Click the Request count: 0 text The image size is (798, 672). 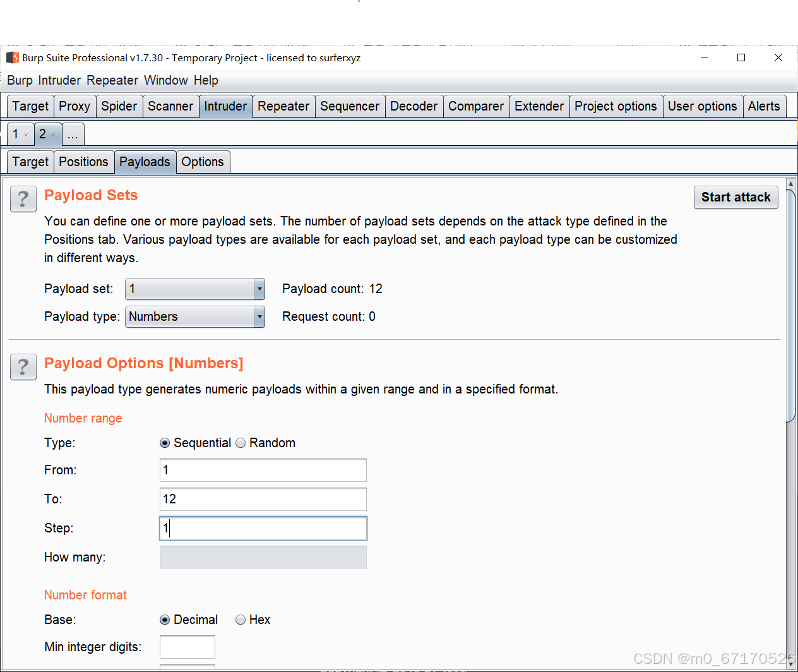329,316
